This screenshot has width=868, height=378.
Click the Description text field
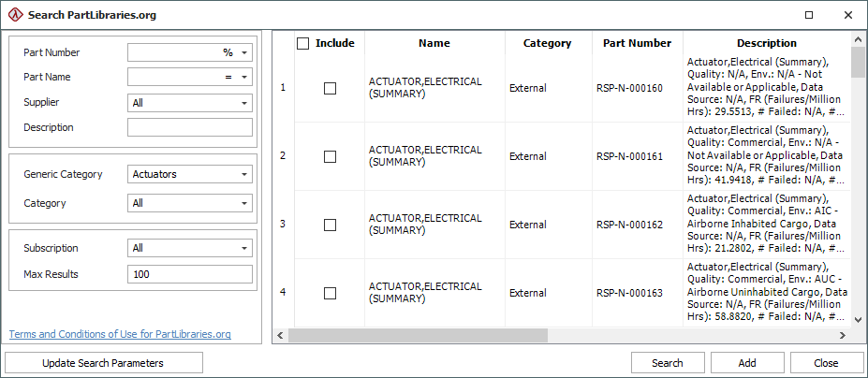click(x=190, y=127)
